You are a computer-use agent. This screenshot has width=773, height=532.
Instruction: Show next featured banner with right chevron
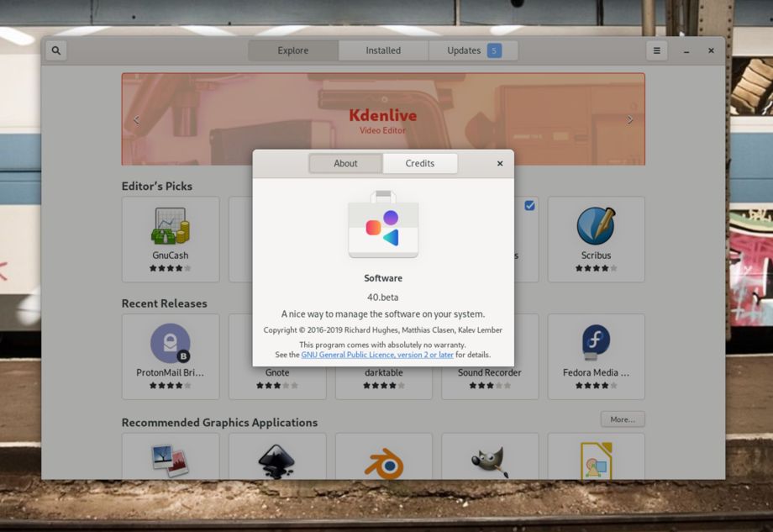[x=630, y=119]
